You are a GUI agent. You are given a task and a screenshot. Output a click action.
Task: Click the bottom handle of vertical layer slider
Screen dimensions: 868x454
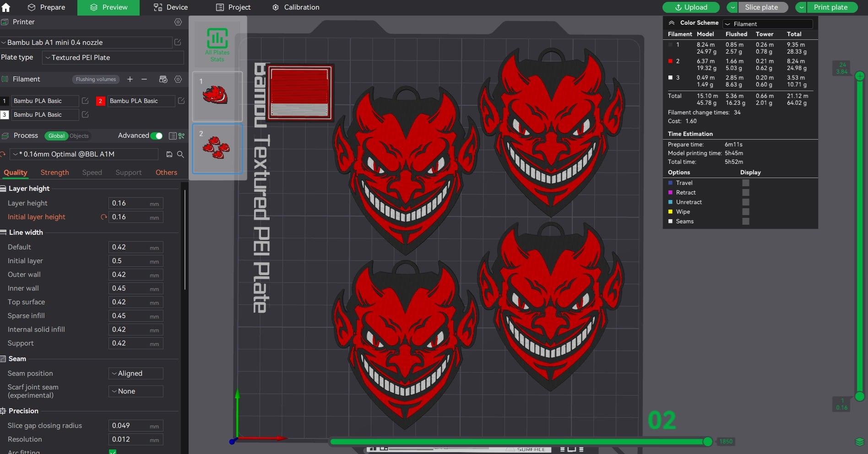[x=860, y=396]
